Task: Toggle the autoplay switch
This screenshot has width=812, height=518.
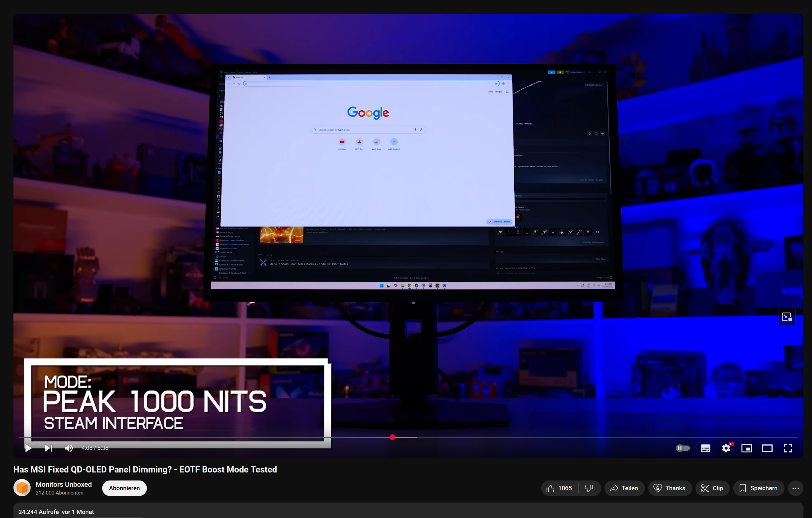Action: 683,448
